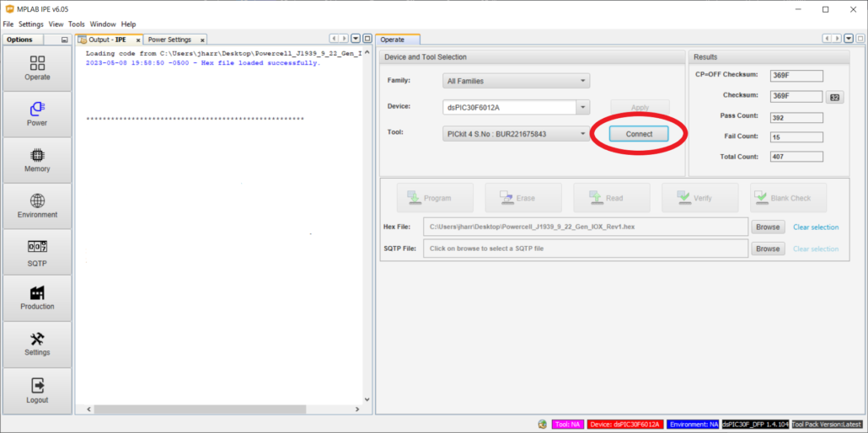This screenshot has width=868, height=433.
Task: Clear selection for the Hex File
Action: [815, 227]
